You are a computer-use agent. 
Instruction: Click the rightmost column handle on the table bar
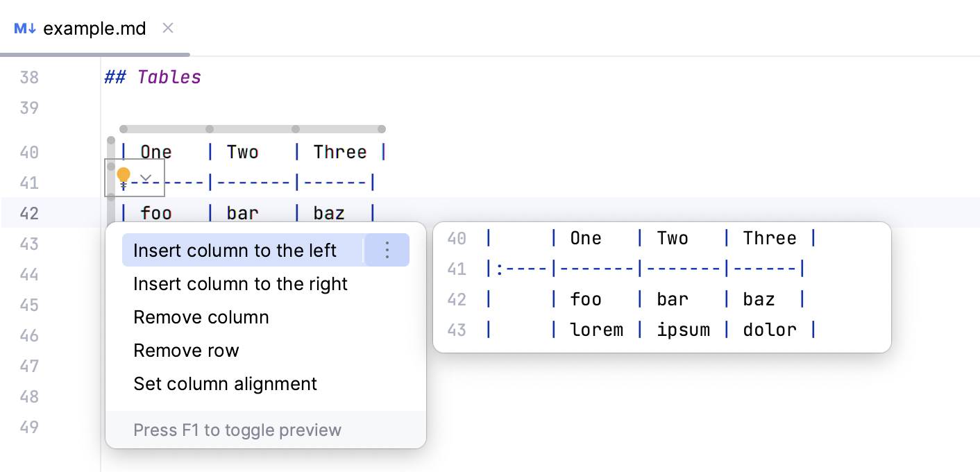coord(381,128)
